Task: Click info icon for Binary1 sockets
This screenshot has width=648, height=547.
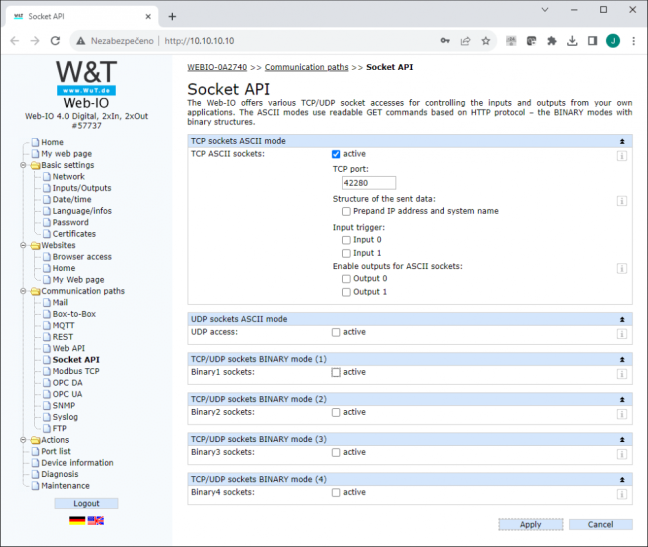Action: tap(622, 374)
